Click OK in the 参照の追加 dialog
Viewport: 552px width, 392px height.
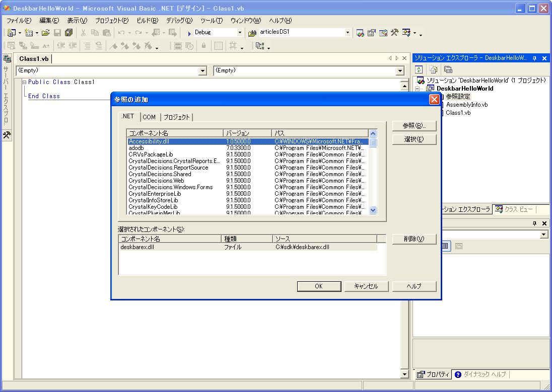[319, 286]
